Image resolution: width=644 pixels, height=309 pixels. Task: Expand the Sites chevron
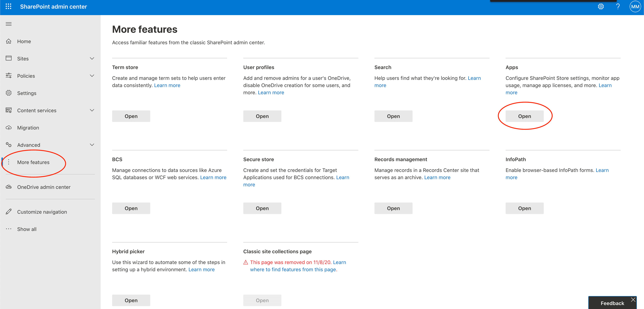coord(92,59)
